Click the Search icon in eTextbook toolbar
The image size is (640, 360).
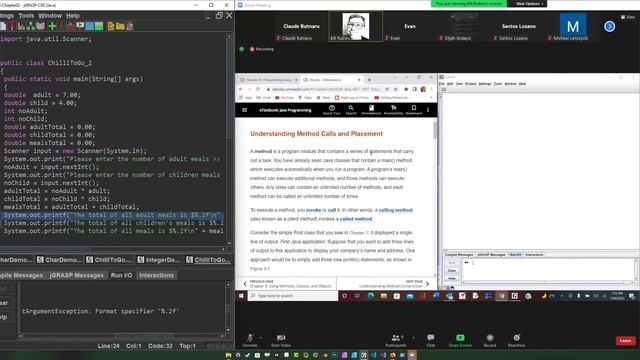coord(351,110)
